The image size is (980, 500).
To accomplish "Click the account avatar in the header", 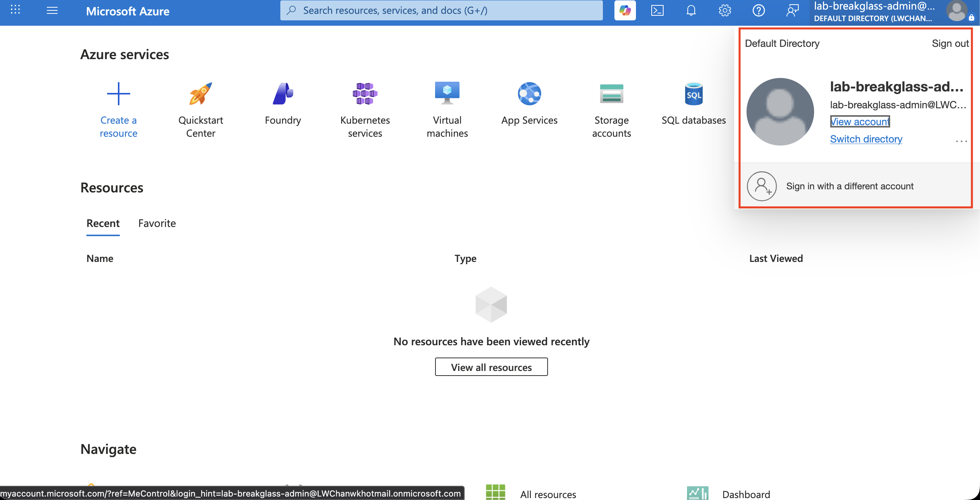I will [x=957, y=11].
